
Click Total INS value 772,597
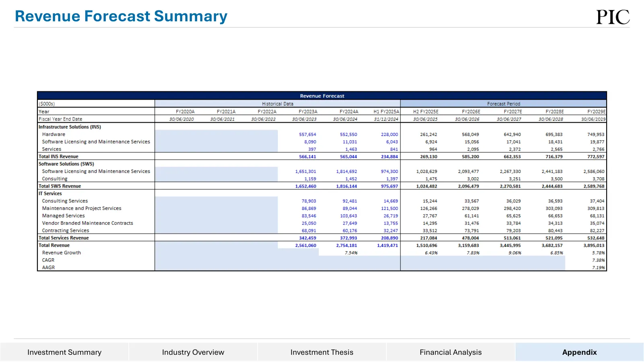pyautogui.click(x=596, y=157)
